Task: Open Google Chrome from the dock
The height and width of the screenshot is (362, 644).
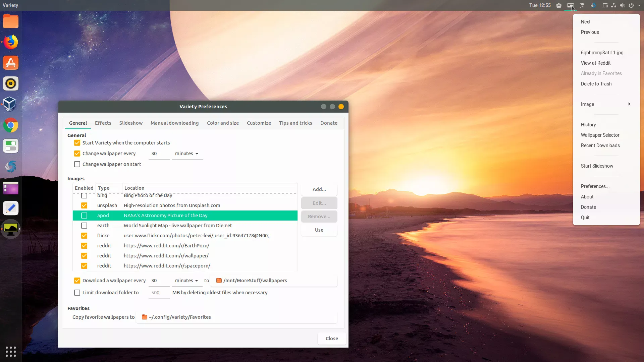Action: (x=11, y=125)
